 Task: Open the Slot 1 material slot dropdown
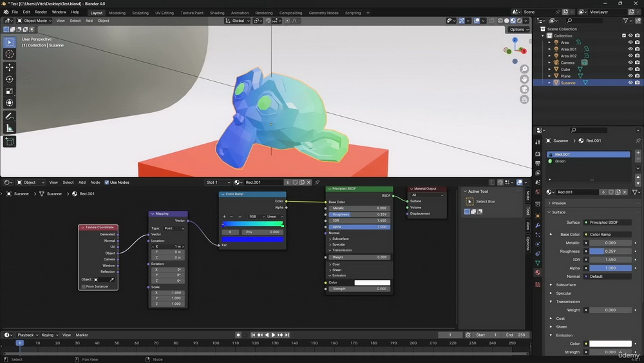[x=218, y=182]
